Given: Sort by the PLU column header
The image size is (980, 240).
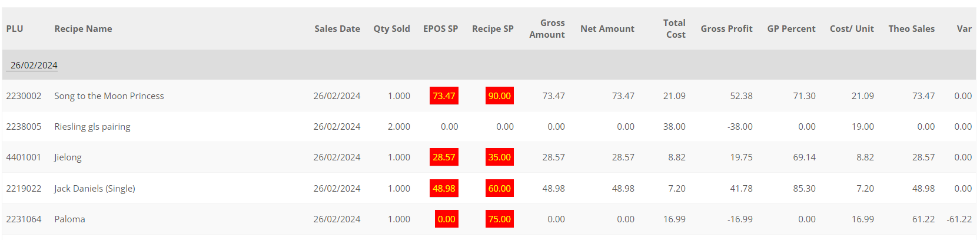Looking at the screenshot, I should tap(15, 29).
